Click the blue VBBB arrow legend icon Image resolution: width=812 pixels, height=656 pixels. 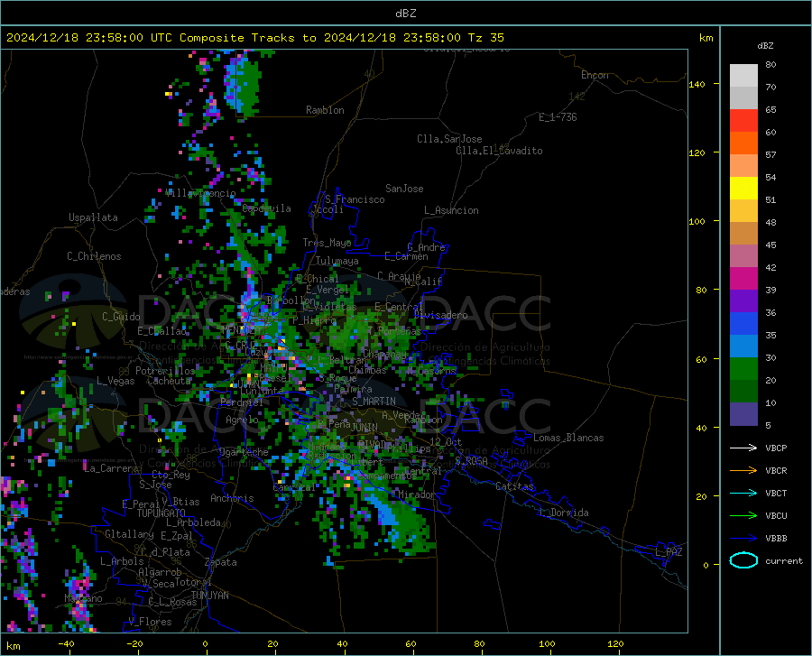coord(743,539)
